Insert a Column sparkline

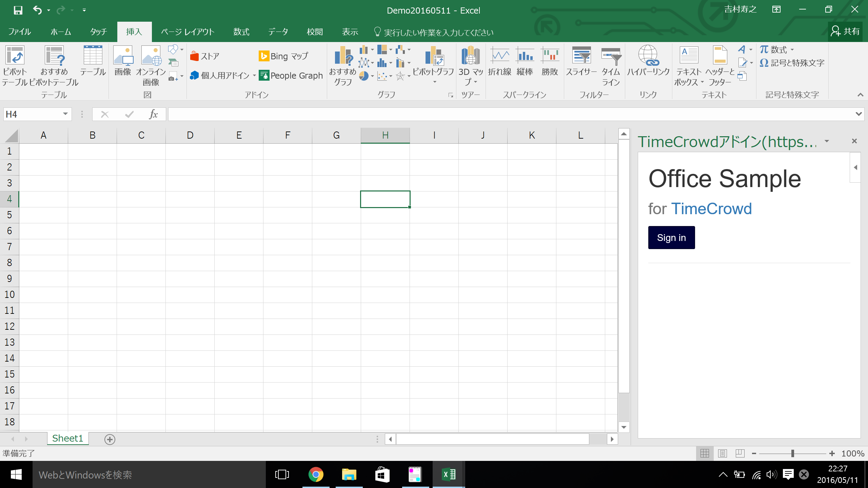(525, 61)
